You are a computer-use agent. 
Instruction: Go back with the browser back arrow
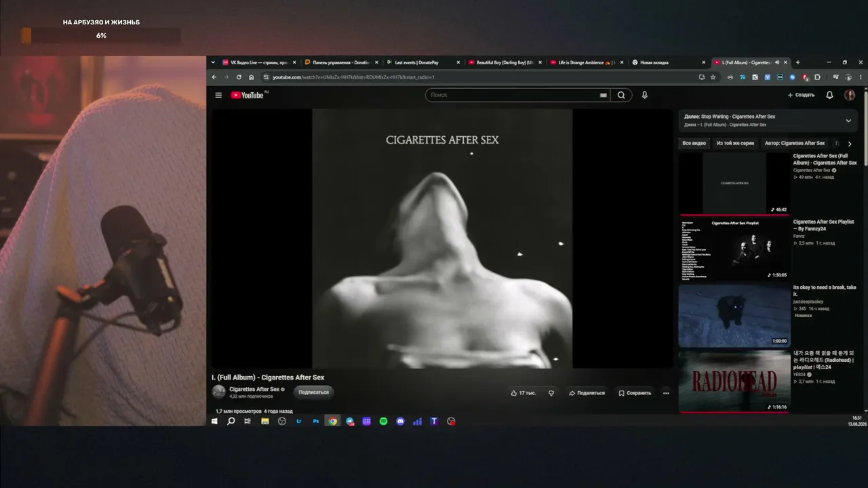tap(214, 77)
